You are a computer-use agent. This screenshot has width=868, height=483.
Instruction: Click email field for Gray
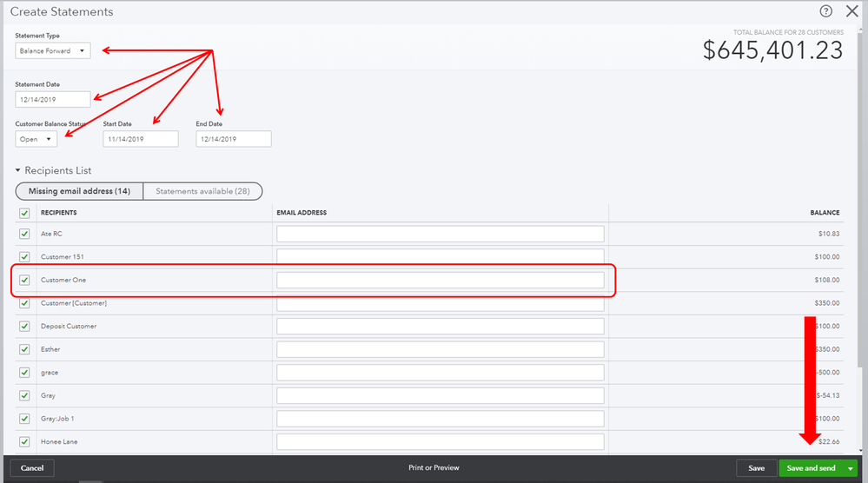(441, 395)
